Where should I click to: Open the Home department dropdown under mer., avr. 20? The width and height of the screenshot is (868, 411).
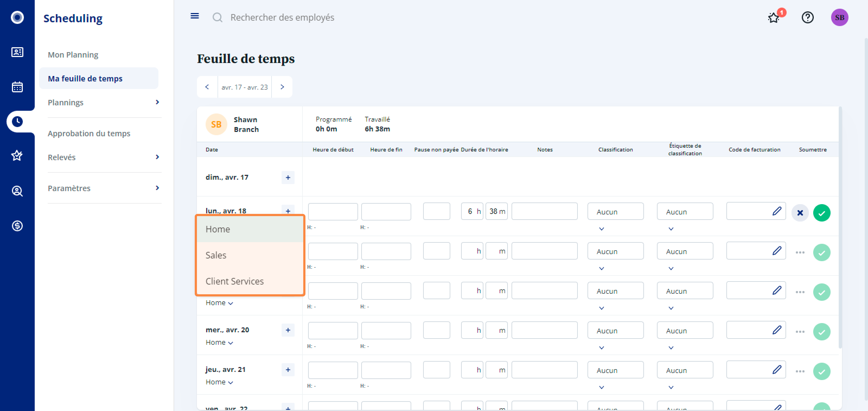click(219, 342)
